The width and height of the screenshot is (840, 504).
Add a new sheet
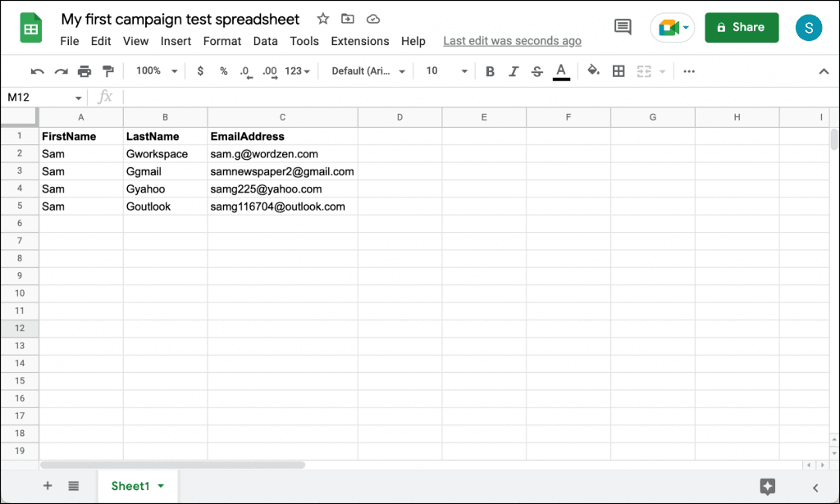pyautogui.click(x=48, y=486)
